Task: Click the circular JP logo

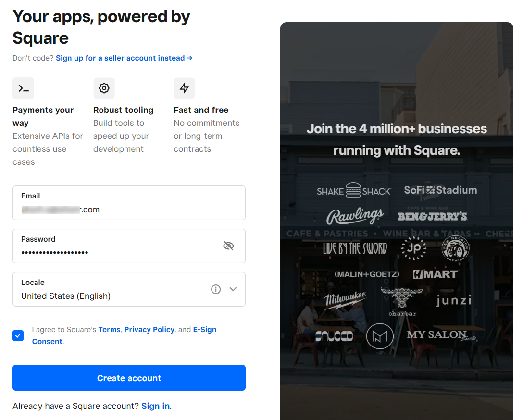Action: tap(413, 248)
